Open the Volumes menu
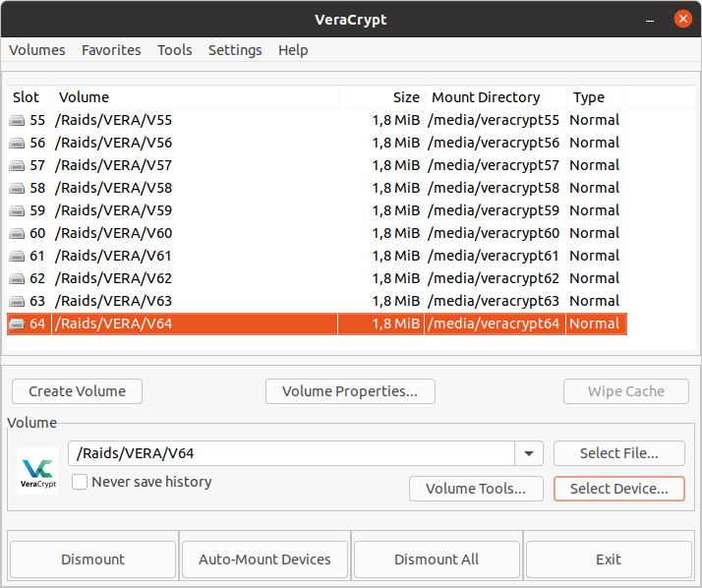 coord(37,50)
